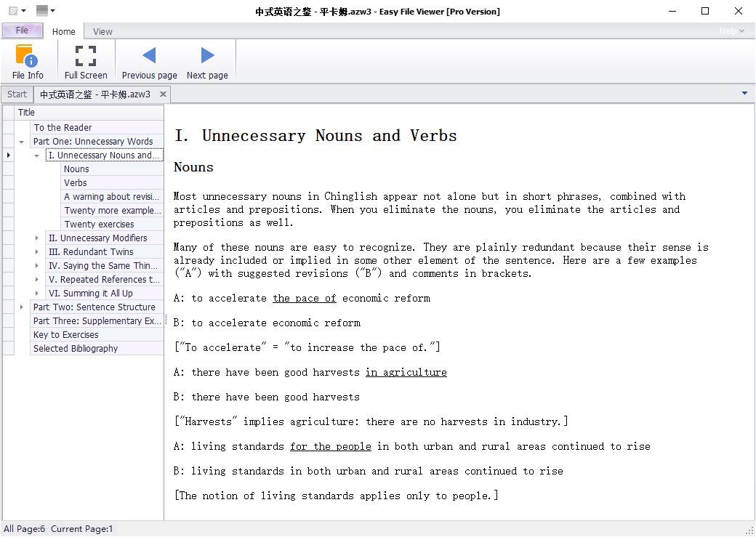Open A warning about revision section
756x537 pixels.
click(x=112, y=197)
